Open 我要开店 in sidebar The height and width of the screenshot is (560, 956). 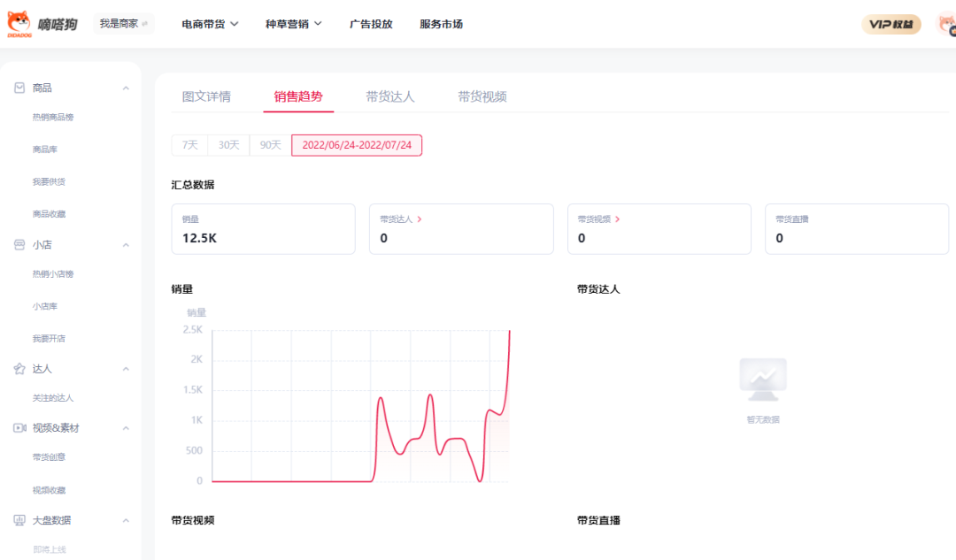point(49,339)
